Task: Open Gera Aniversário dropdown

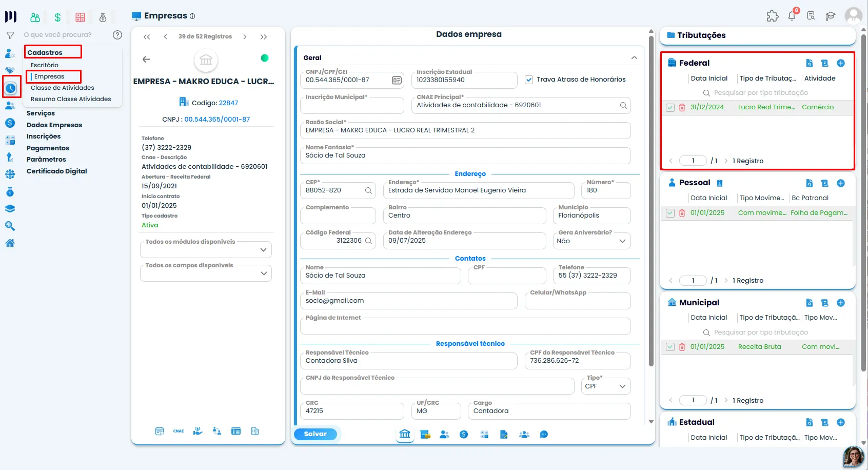Action: (x=592, y=241)
